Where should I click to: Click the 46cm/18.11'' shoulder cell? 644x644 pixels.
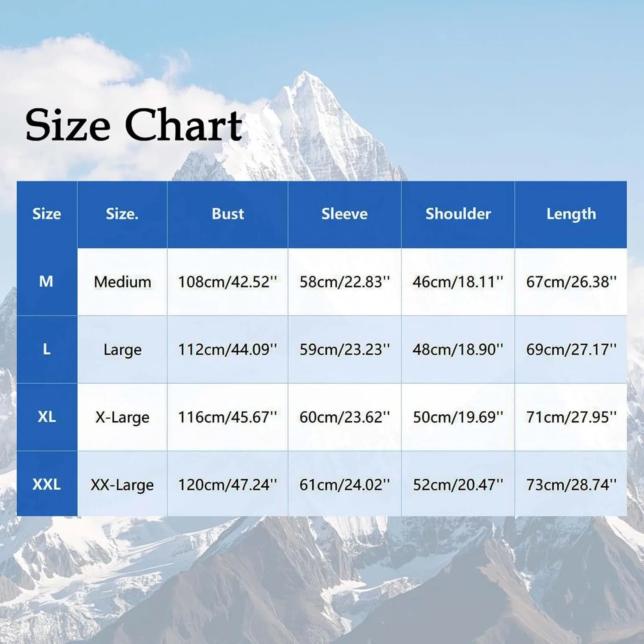pos(458,282)
